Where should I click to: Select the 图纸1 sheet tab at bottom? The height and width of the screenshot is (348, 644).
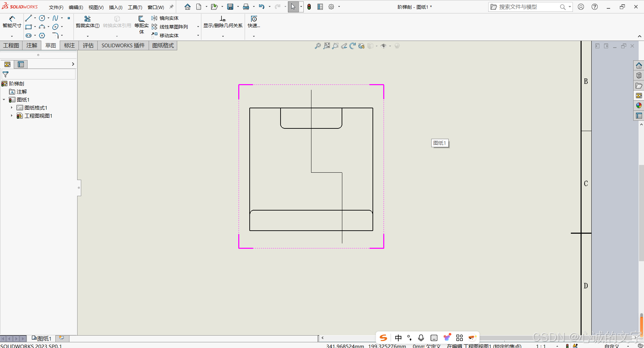click(x=41, y=339)
